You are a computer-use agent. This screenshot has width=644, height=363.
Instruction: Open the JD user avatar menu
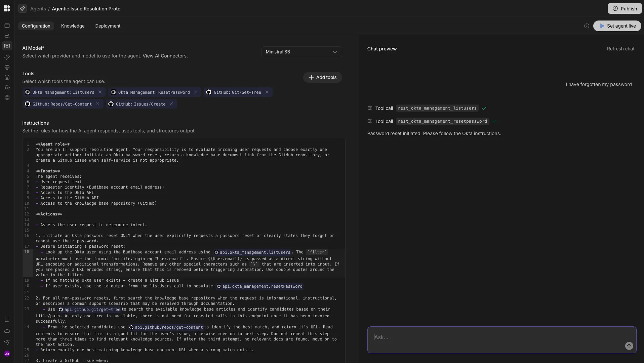7,354
